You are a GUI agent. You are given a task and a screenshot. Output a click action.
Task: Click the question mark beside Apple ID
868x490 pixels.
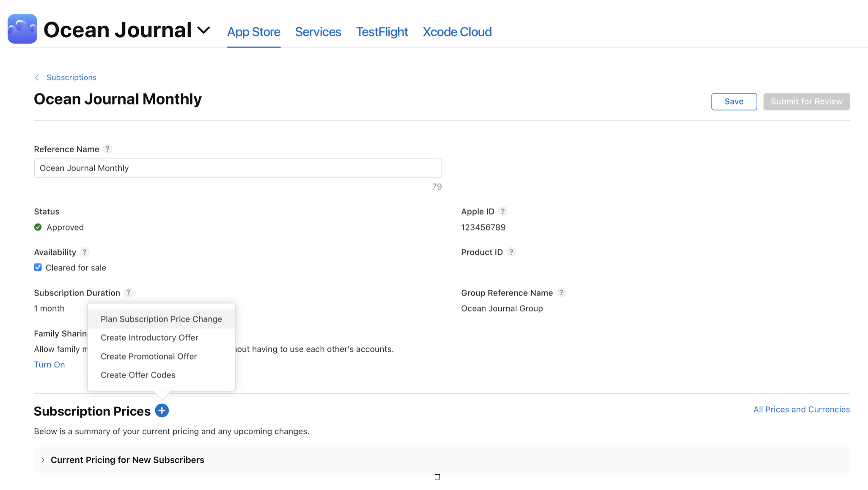tap(503, 211)
